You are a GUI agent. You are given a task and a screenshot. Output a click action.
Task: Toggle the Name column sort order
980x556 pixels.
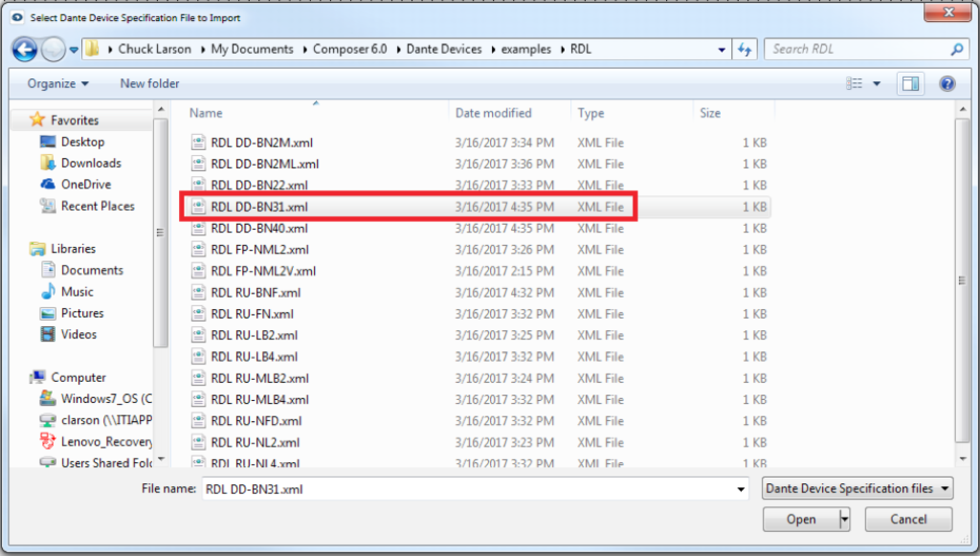pos(206,112)
